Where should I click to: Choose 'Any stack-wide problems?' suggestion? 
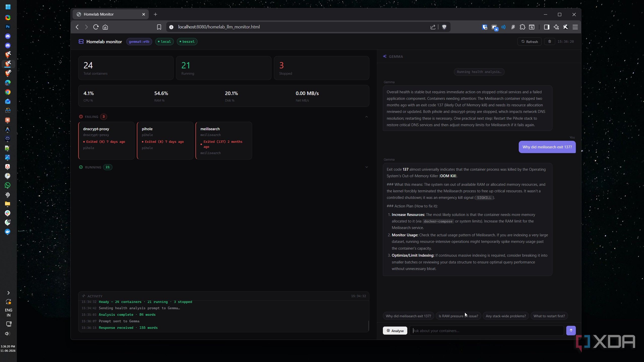[506, 316]
